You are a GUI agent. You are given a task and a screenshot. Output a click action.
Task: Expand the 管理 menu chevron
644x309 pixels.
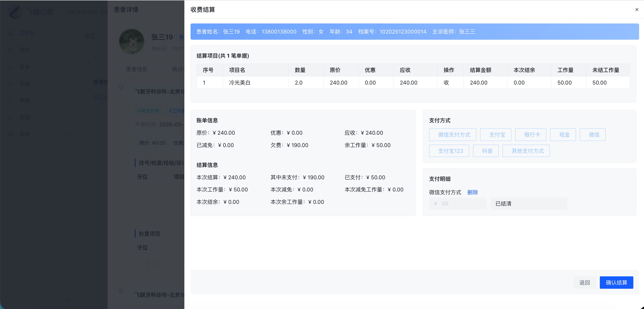point(66,117)
